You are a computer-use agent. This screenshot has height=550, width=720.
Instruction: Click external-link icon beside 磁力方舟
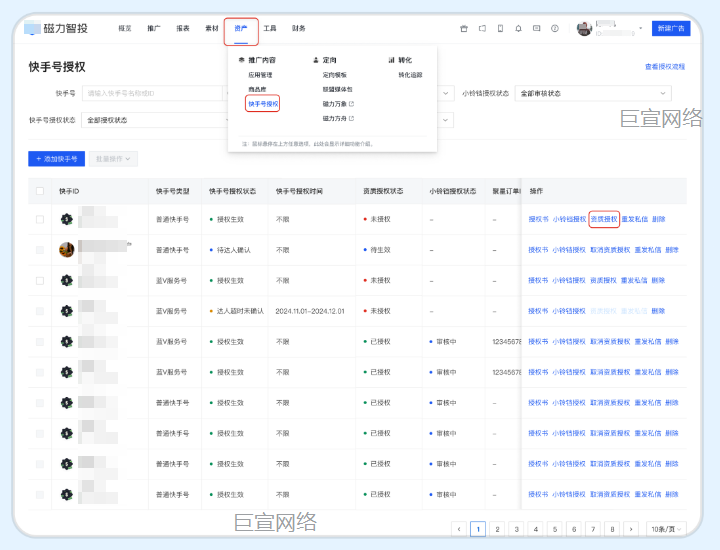click(351, 118)
